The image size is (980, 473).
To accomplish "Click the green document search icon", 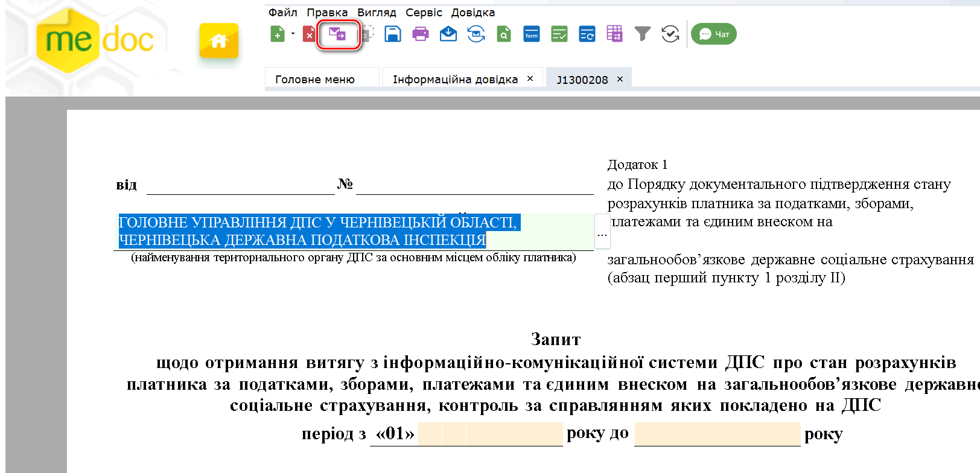I will pos(504,34).
